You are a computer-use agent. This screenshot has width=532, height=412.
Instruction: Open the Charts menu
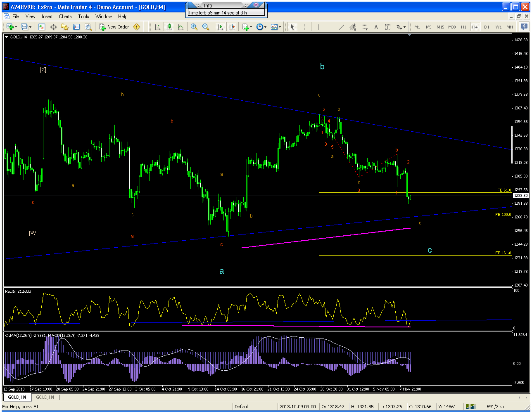click(x=65, y=17)
